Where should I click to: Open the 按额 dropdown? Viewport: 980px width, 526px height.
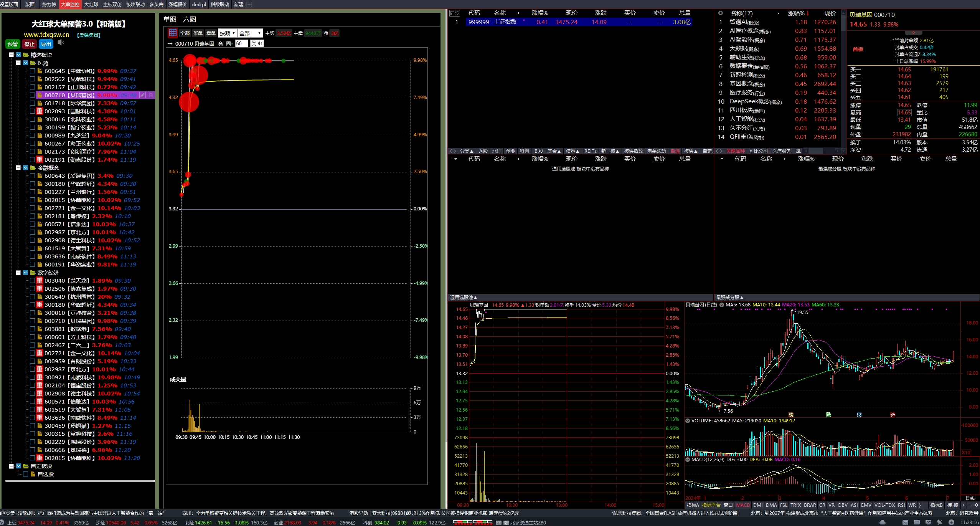(x=227, y=33)
